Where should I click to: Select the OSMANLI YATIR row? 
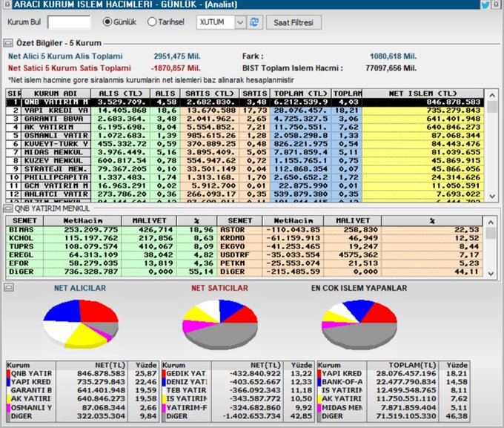click(x=245, y=136)
